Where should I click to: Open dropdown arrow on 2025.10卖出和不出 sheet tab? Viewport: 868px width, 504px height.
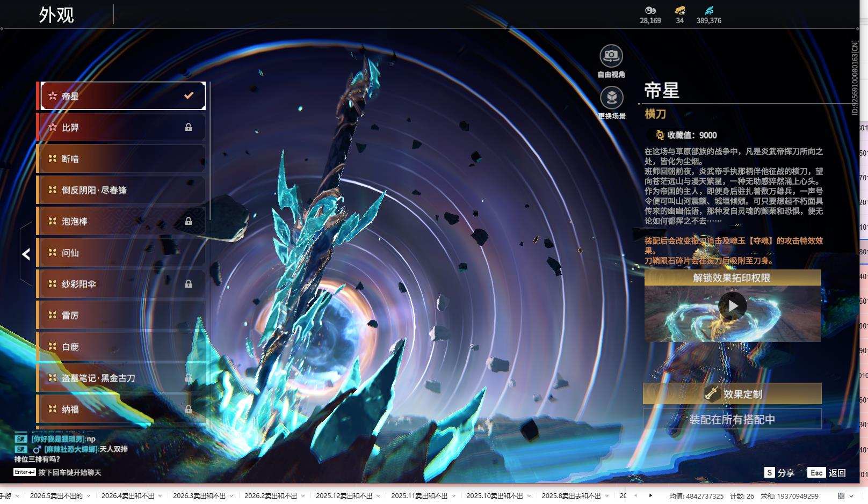point(529,496)
